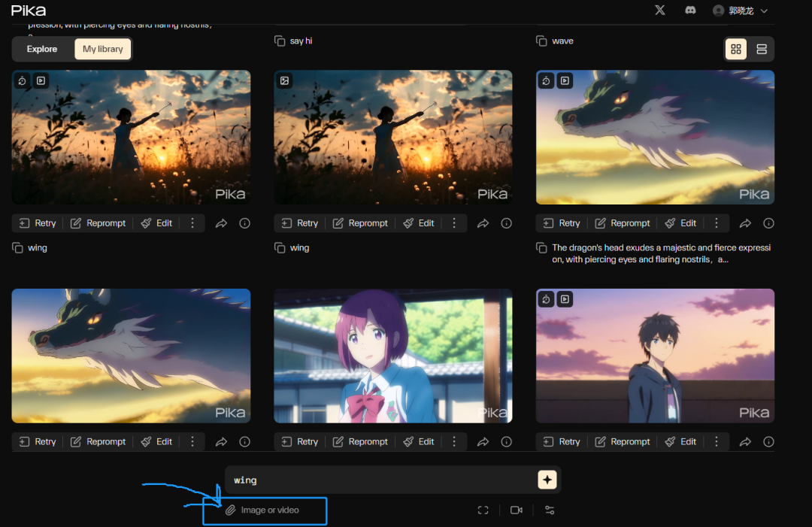The width and height of the screenshot is (812, 527).
Task: Open the purple-haired girl thumbnail
Action: tap(393, 356)
